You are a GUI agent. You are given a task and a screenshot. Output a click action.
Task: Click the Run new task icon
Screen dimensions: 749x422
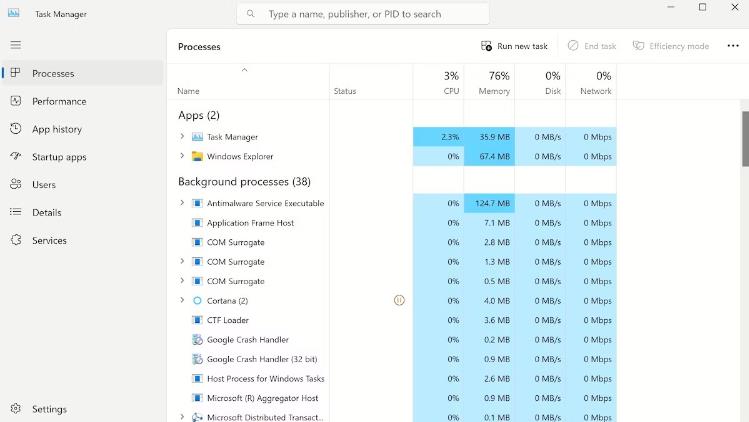point(486,46)
